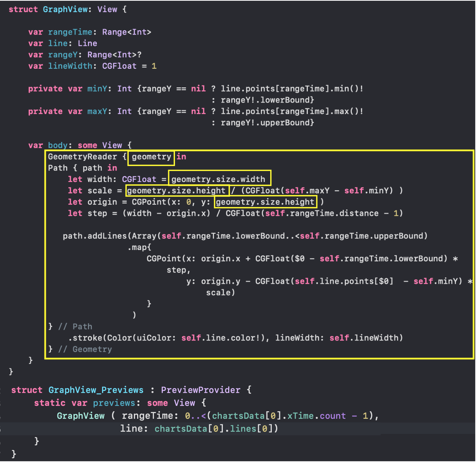This screenshot has height=462, width=476.
Task: Select the GraphView_Previews struct name
Action: pos(96,390)
